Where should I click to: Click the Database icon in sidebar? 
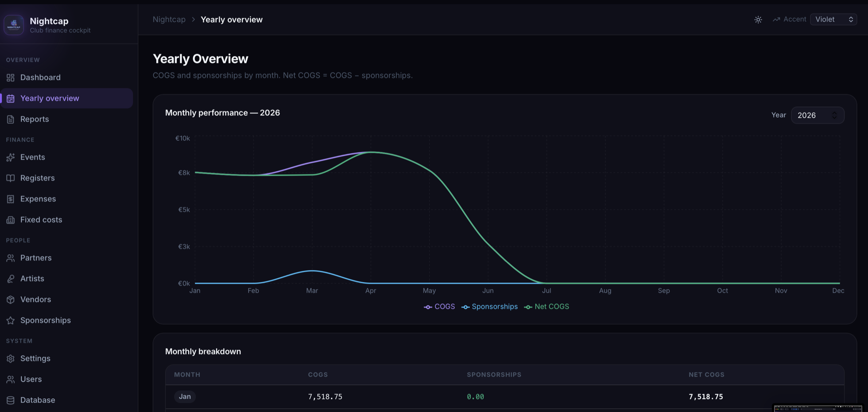pos(11,400)
